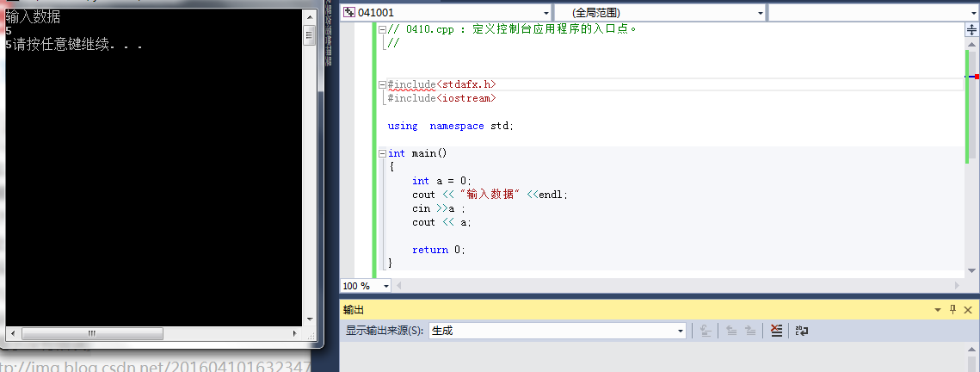
Task: Click the using namespace std; line
Action: coord(450,126)
